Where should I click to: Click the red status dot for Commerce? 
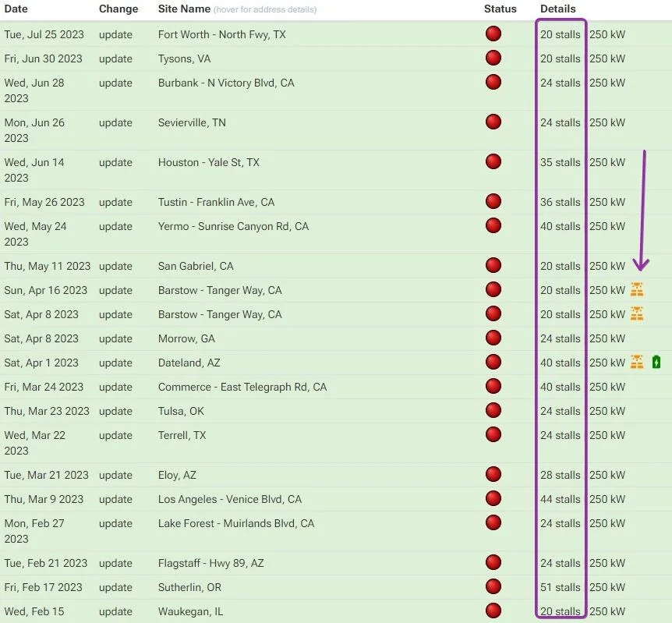click(493, 386)
